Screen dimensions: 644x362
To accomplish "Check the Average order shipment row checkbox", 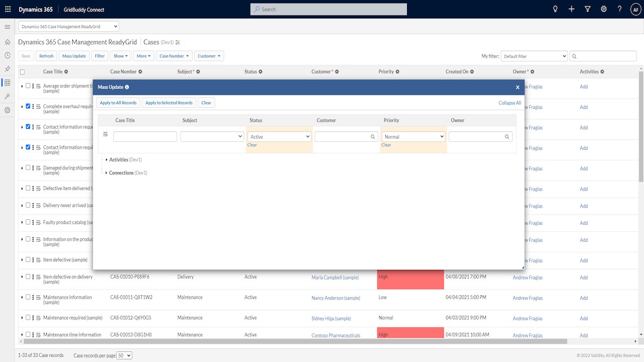I will (x=28, y=85).
